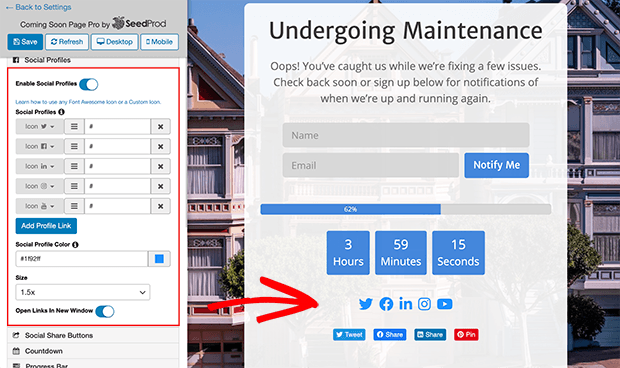Focus the Name field in the preview

pos(406,135)
